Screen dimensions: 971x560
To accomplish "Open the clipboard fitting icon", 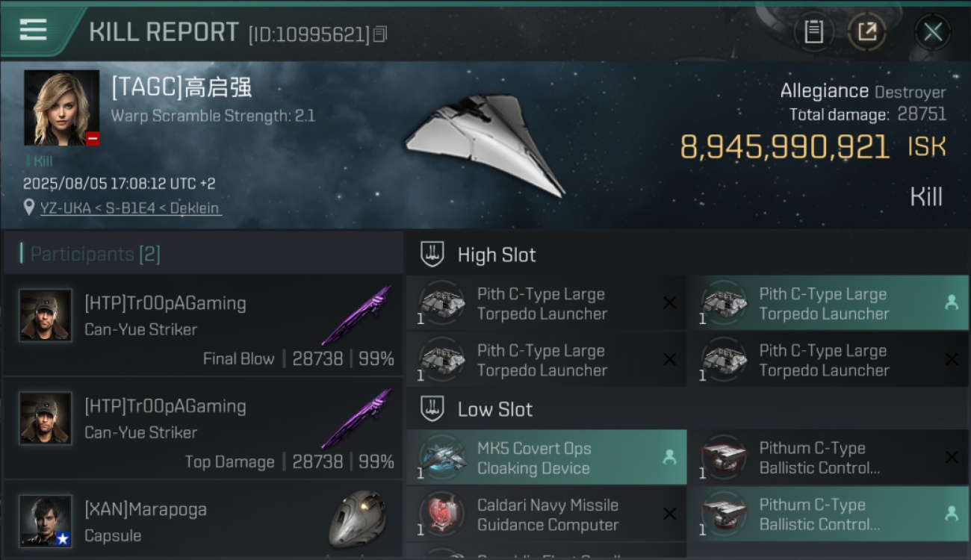I will (813, 32).
